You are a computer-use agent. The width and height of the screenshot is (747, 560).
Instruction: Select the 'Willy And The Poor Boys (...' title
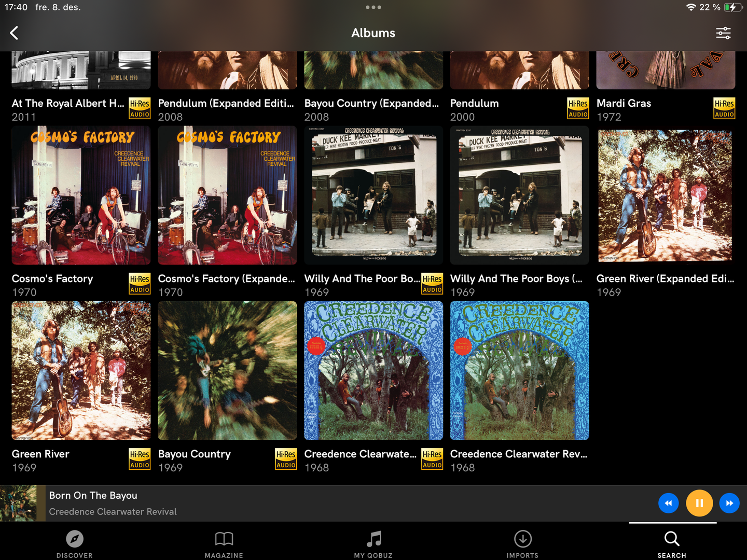tap(516, 278)
